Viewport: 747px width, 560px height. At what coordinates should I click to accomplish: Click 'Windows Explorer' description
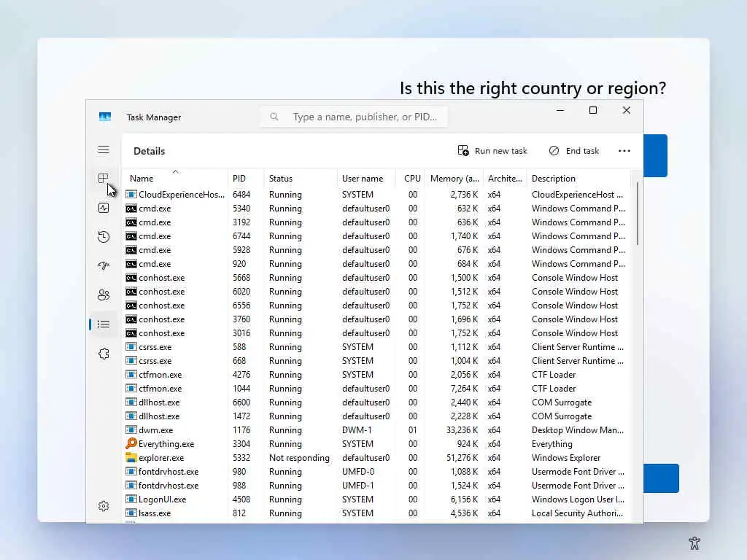(x=566, y=458)
